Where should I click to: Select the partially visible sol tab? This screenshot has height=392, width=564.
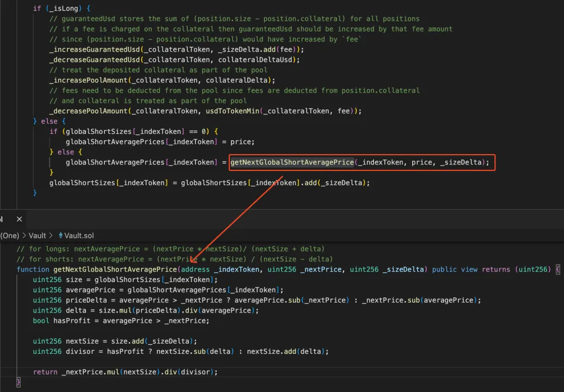pos(2,219)
